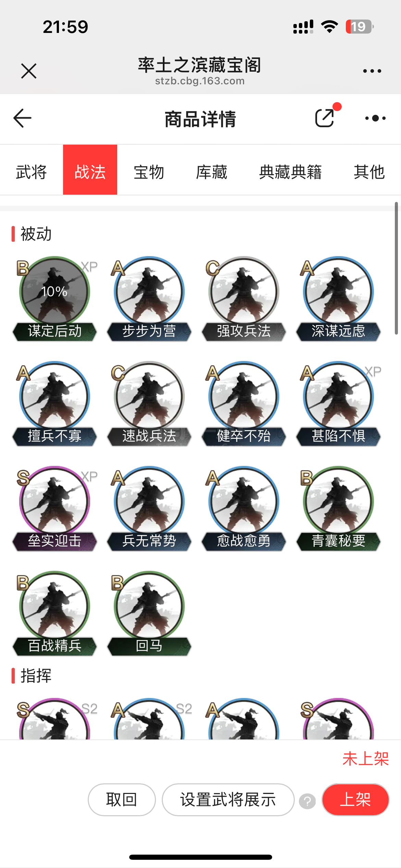Close the webview with the X icon

point(29,71)
